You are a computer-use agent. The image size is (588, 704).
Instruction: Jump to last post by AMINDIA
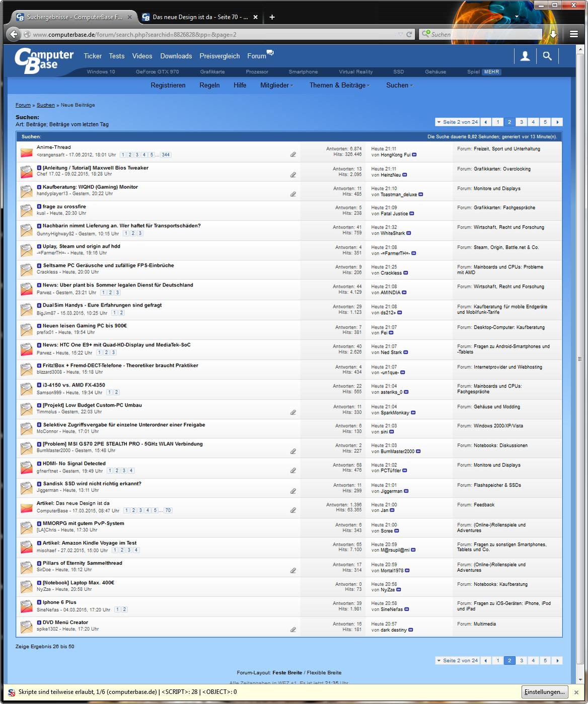(404, 292)
